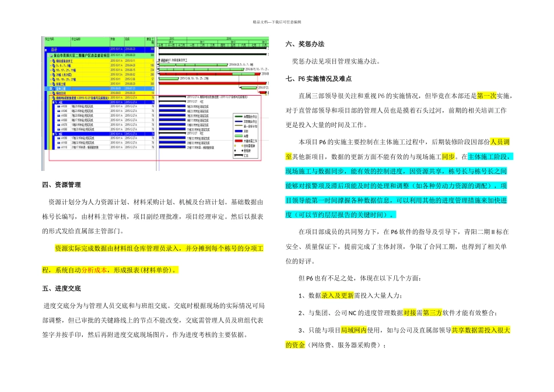This screenshot has width=554, height=392.
Task: Click the heading "六、奖惩办法"
Action: click(305, 44)
